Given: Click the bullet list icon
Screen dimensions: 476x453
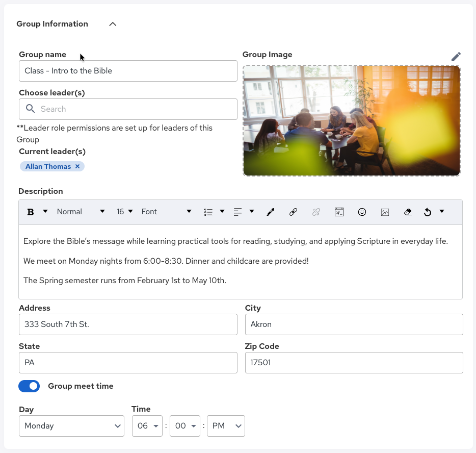Looking at the screenshot, I should 208,212.
